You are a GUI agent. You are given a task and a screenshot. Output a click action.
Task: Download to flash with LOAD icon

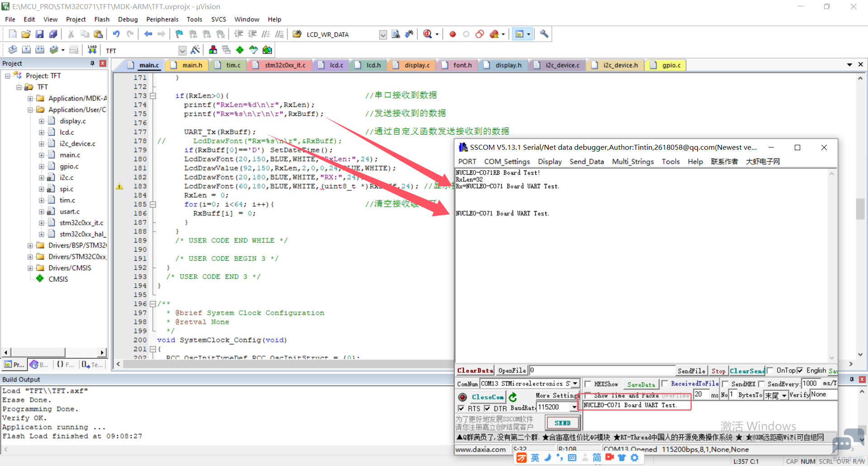coord(92,50)
